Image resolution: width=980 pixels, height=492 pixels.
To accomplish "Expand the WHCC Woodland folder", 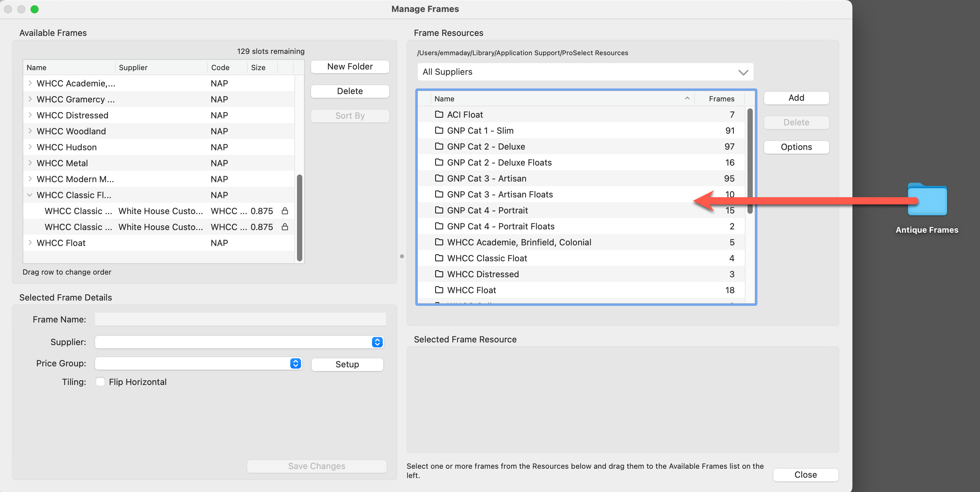I will [30, 131].
